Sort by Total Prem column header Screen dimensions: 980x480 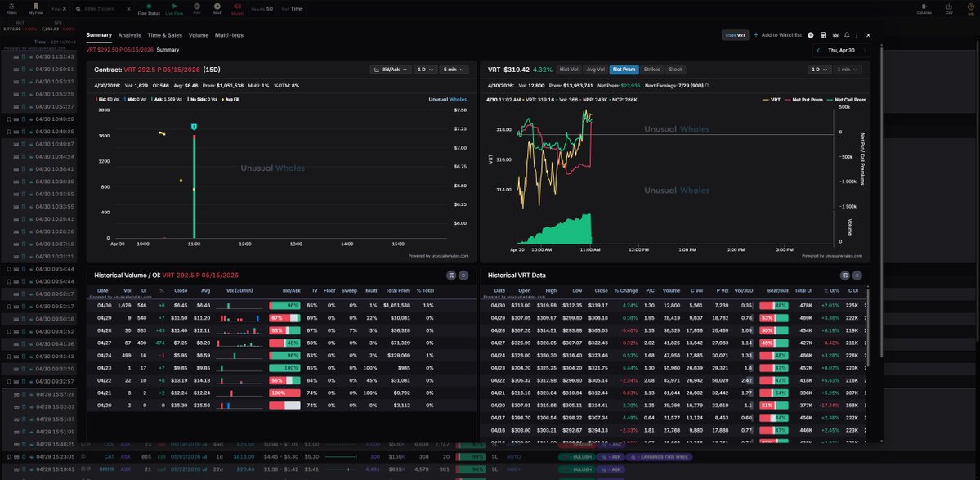point(398,290)
